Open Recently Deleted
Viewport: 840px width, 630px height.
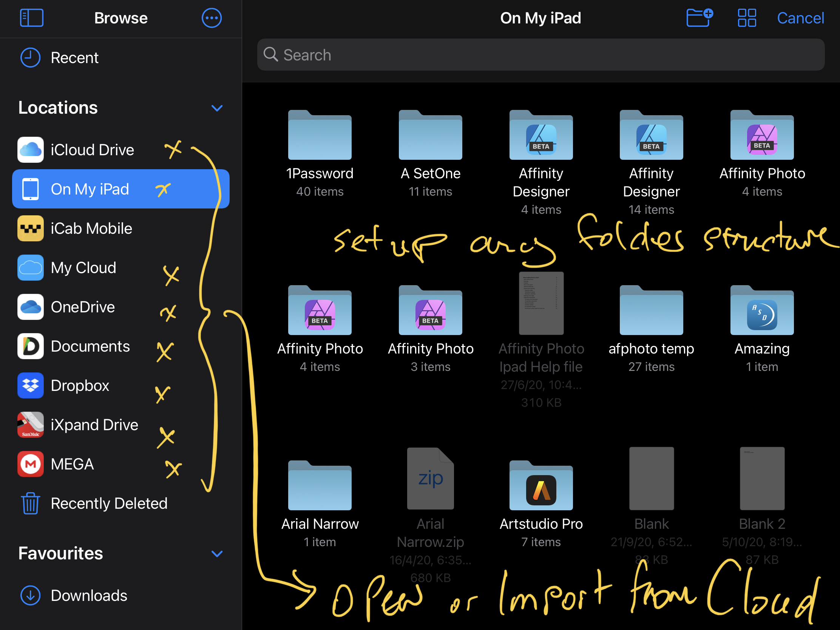[x=121, y=503]
